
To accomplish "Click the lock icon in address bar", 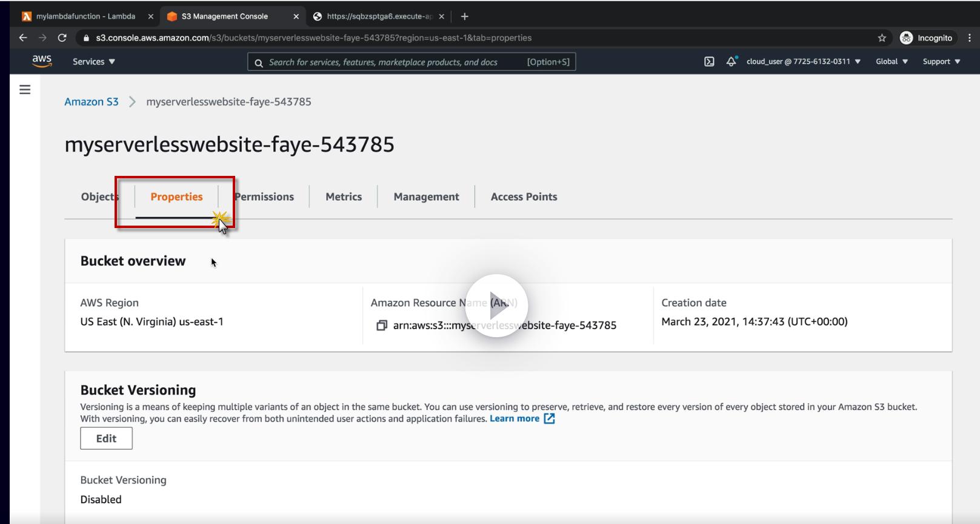I will [x=86, y=38].
